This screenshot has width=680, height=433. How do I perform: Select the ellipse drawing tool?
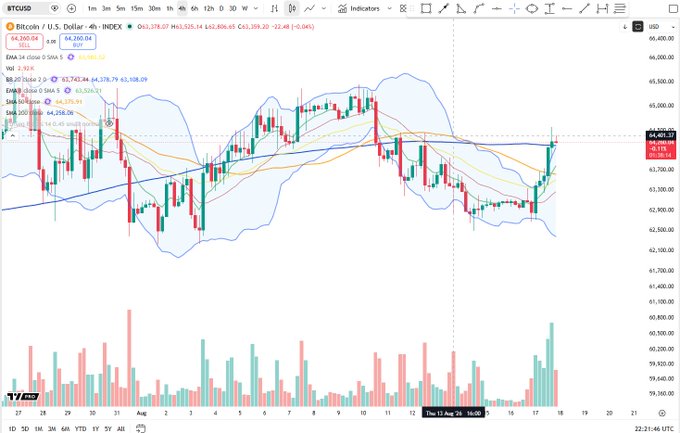(532, 8)
